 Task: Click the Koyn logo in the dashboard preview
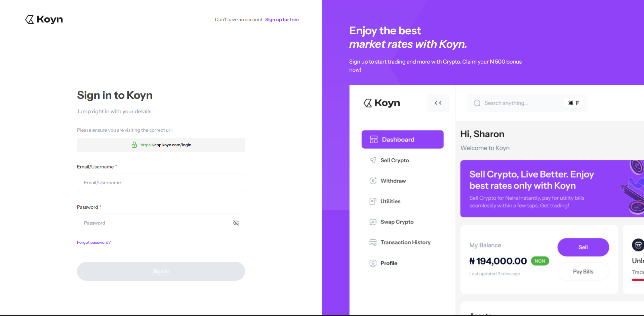coord(382,103)
